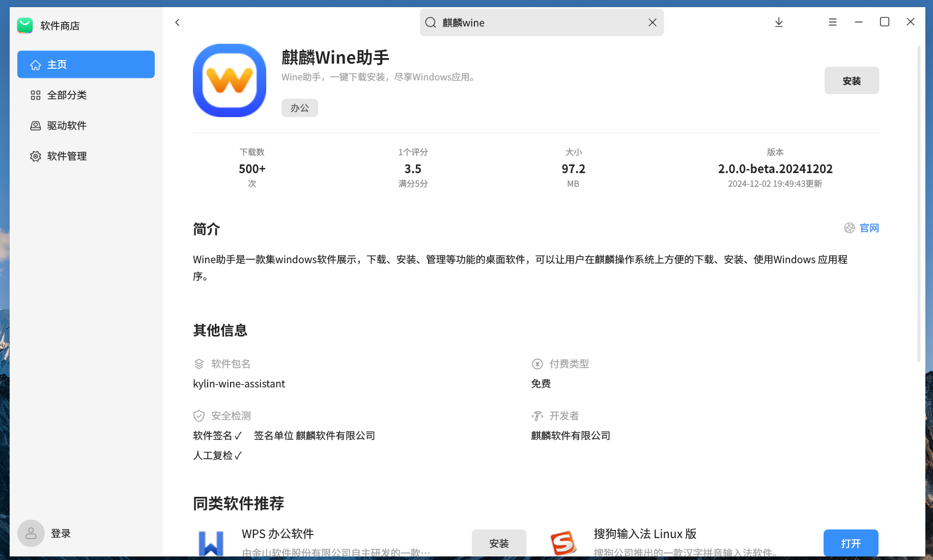Click the Software Store logo icon
Image resolution: width=933 pixels, height=560 pixels.
tap(25, 25)
